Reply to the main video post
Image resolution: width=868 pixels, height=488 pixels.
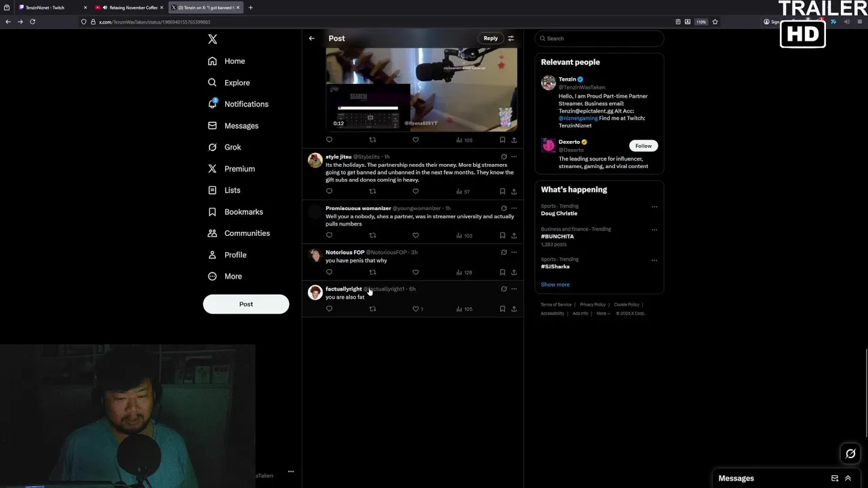330,140
